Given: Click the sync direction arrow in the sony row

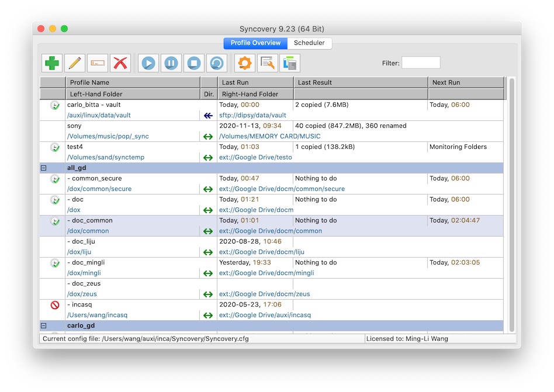Looking at the screenshot, I should pos(208,136).
